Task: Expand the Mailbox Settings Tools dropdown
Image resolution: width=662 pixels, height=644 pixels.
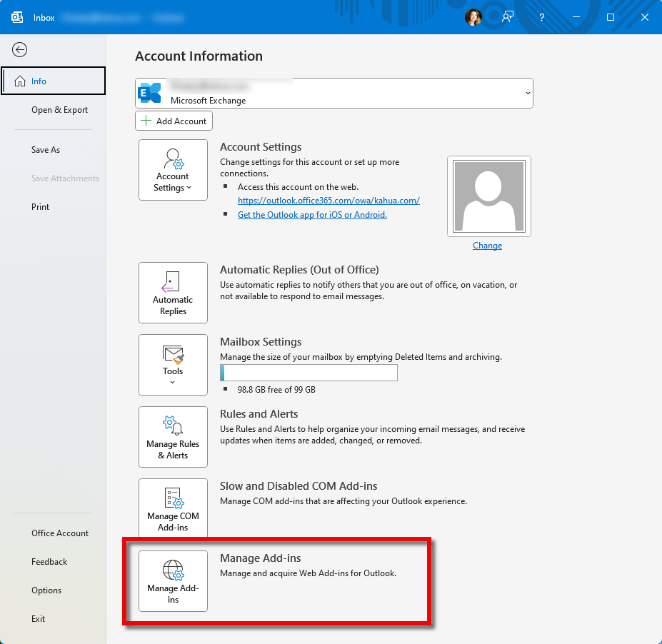Action: click(x=173, y=365)
